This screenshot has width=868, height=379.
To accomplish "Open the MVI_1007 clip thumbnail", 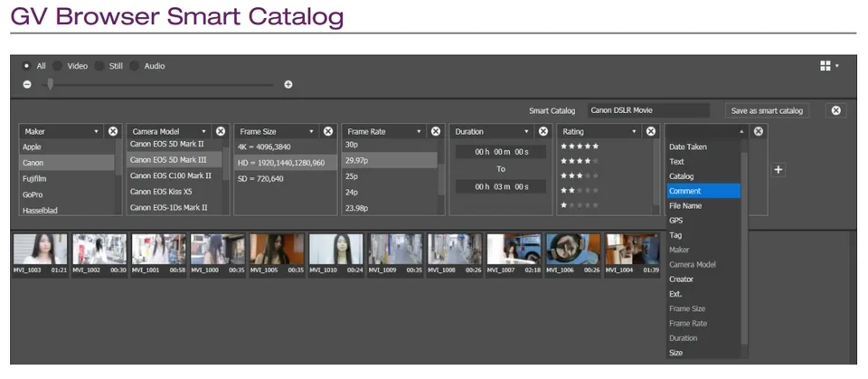I will [514, 249].
